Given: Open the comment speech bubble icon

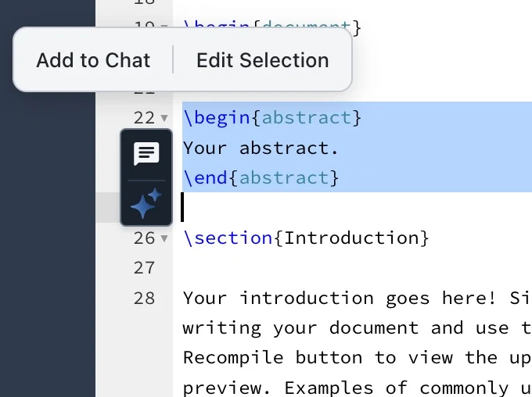Looking at the screenshot, I should point(146,154).
